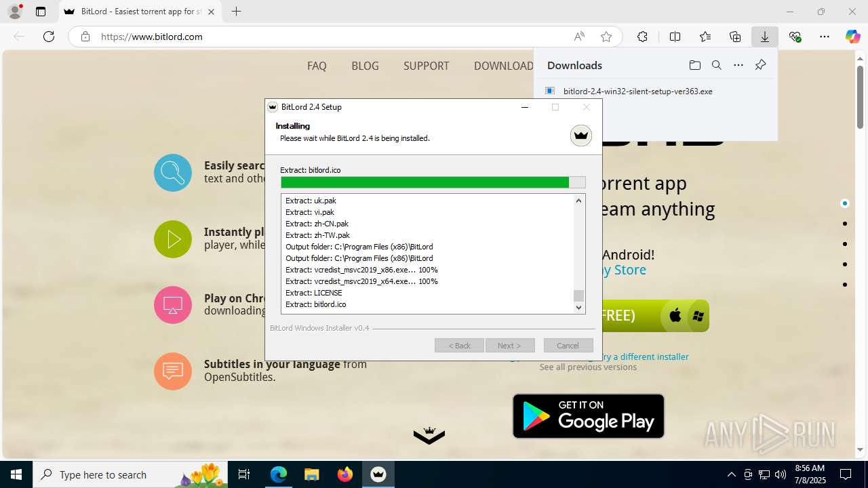Open 'See all previous versions' link
868x488 pixels.
tap(588, 367)
